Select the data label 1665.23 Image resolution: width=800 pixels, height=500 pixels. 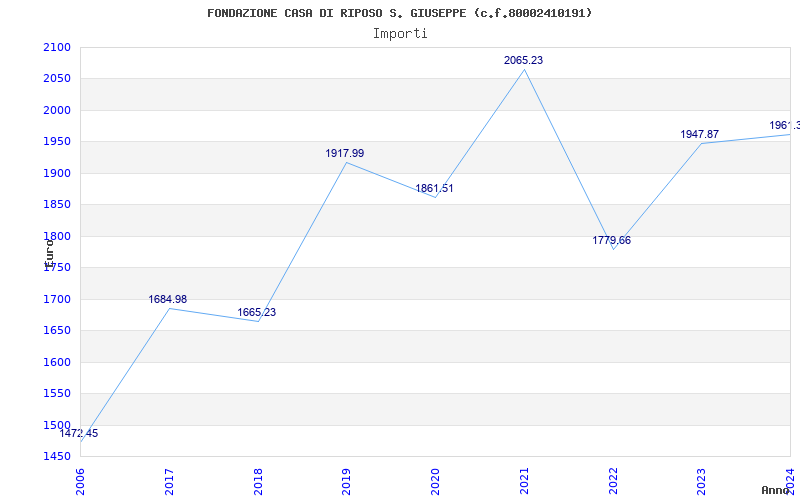coord(257,312)
